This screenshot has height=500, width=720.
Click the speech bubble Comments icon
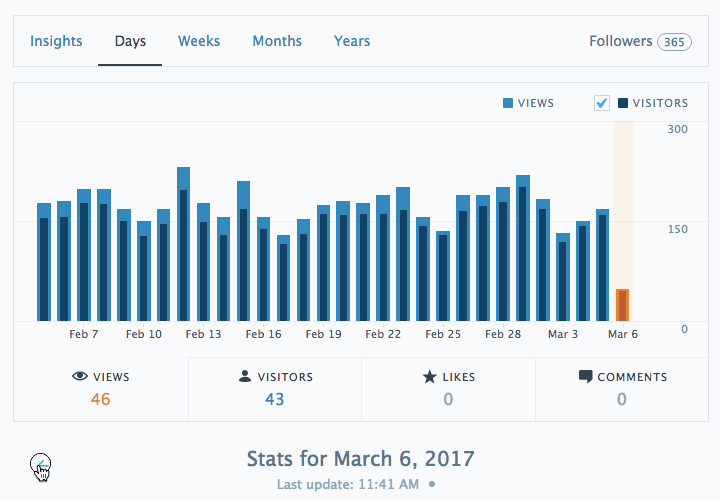click(x=586, y=377)
